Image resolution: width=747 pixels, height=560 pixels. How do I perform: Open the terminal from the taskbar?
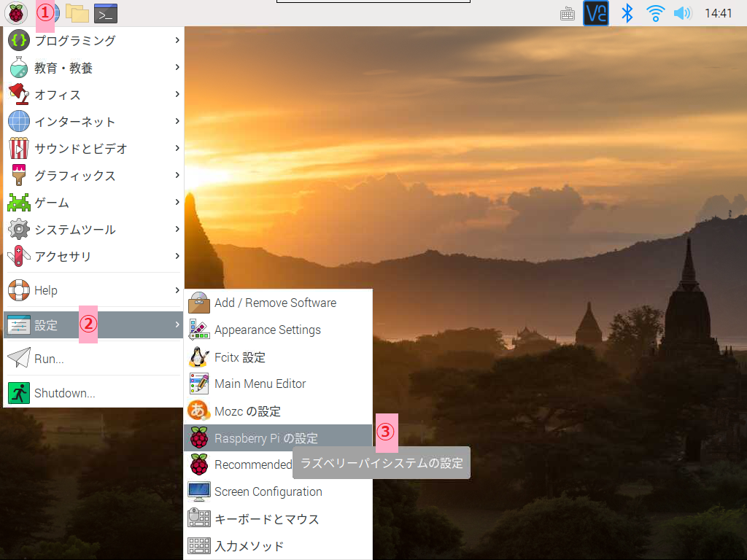pyautogui.click(x=106, y=13)
